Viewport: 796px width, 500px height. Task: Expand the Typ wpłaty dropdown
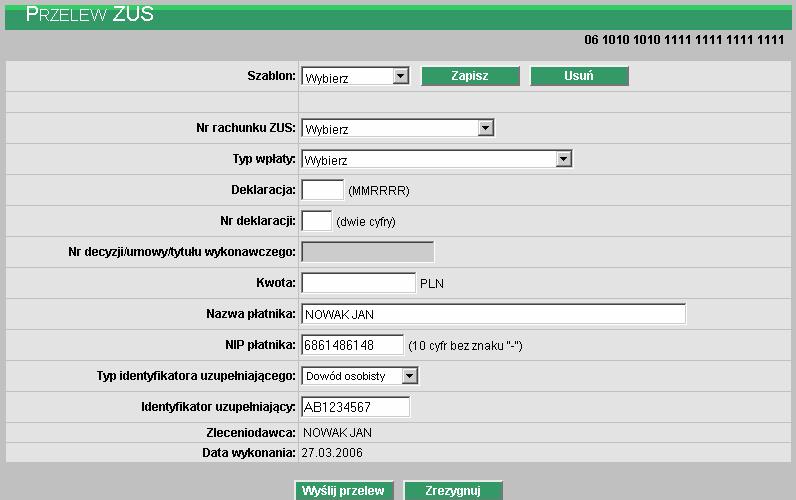437,159
